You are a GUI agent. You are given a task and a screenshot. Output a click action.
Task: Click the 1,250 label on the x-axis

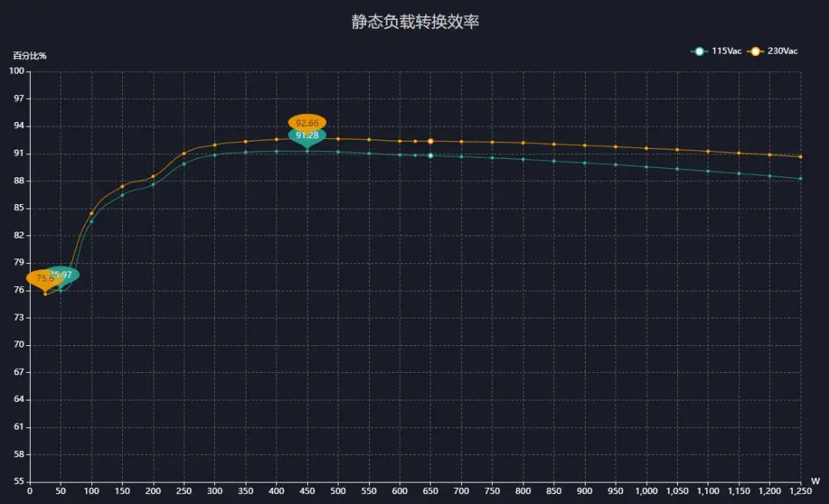coord(800,490)
